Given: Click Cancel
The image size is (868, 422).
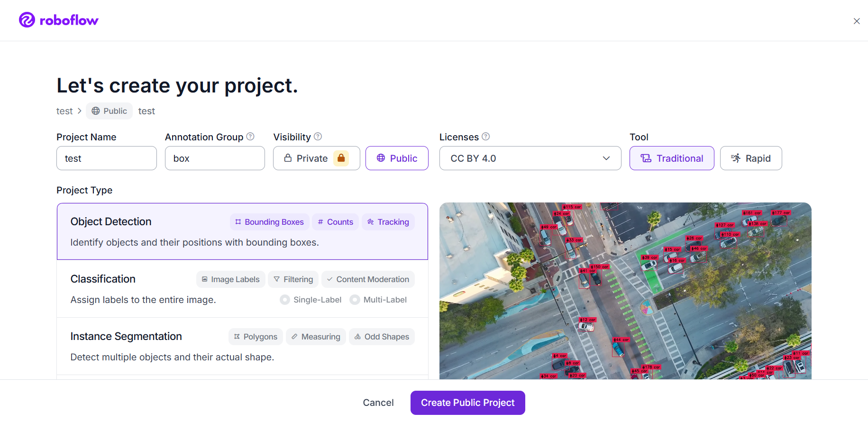Looking at the screenshot, I should click(378, 403).
